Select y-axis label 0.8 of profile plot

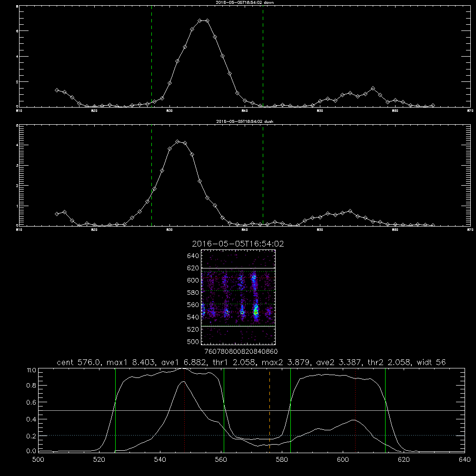31,386
